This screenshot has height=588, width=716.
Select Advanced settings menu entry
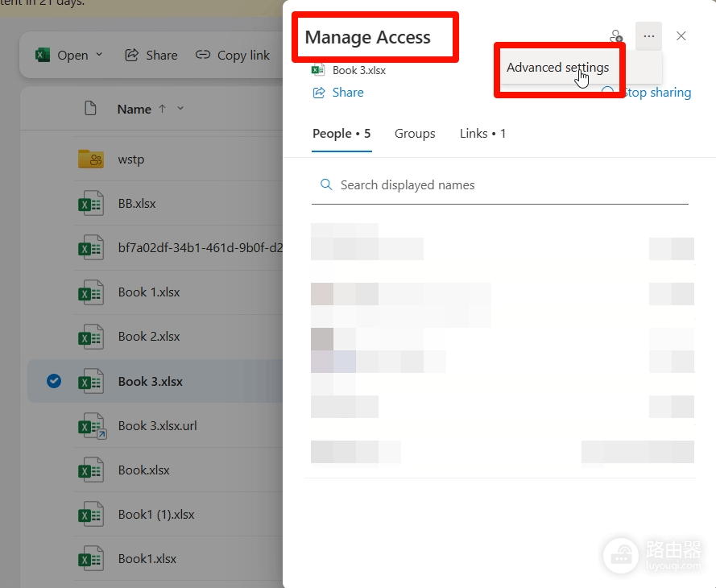click(x=557, y=68)
